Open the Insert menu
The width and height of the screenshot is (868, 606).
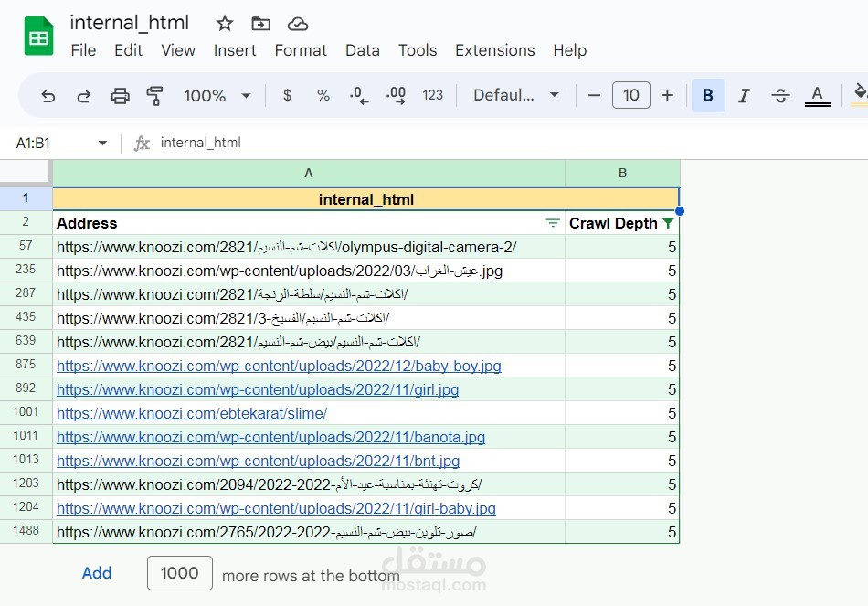pyautogui.click(x=235, y=50)
